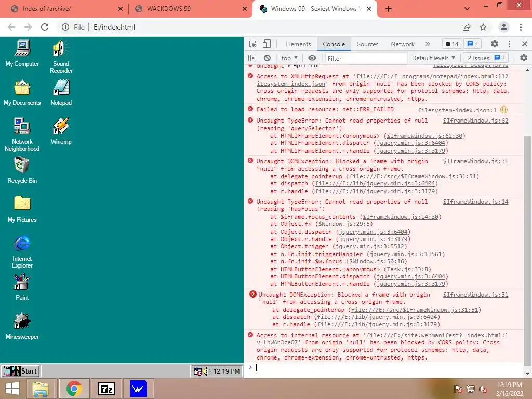The height and width of the screenshot is (399, 532).
Task: Open the $IframeWindow.js:62 source link
Action: click(475, 121)
